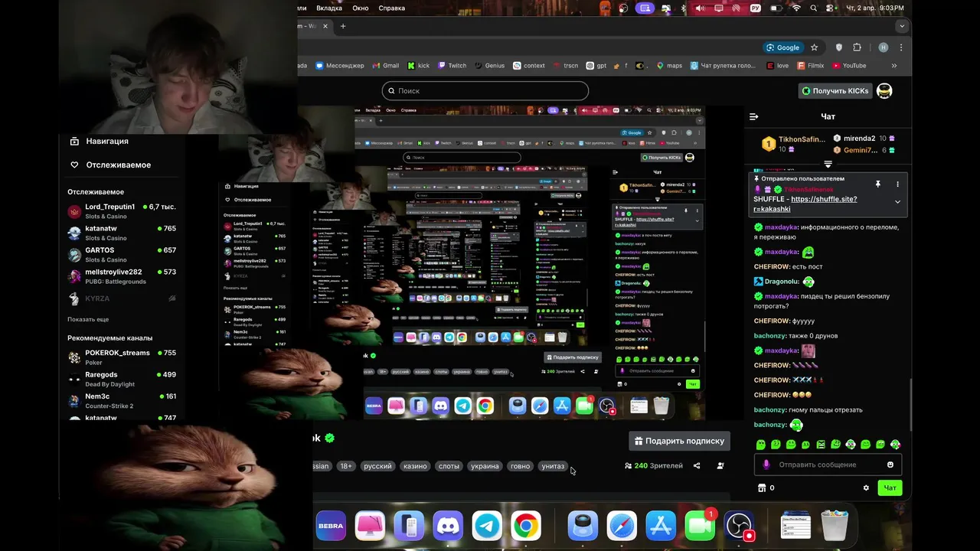Select the казино tag
Image resolution: width=980 pixels, height=551 pixels.
(415, 466)
